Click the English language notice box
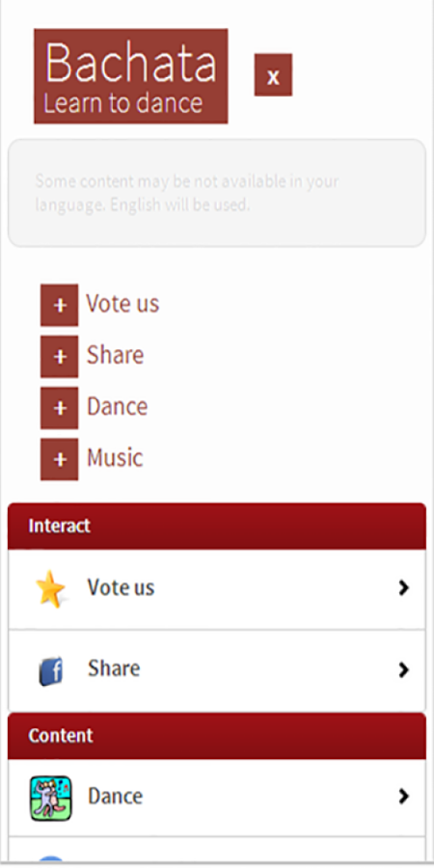This screenshot has width=434, height=868. 217,193
